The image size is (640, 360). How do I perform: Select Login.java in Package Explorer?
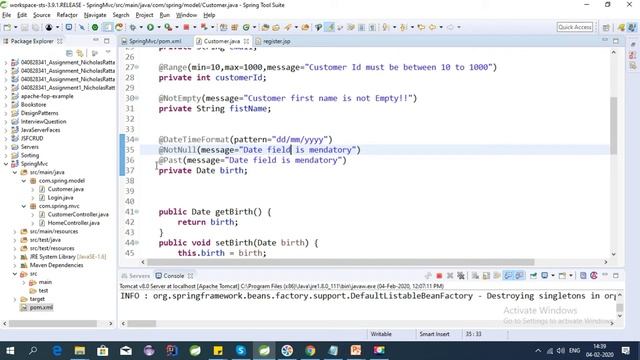tap(60, 198)
